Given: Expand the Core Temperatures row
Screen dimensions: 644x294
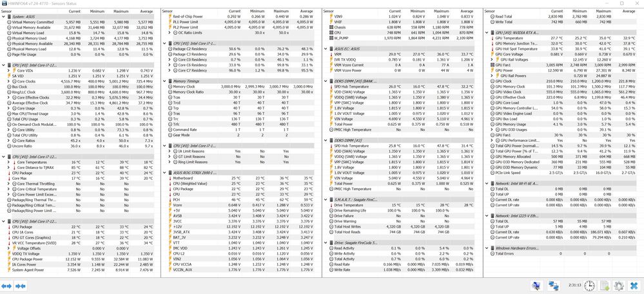Looking at the screenshot, I should [x=9, y=162].
